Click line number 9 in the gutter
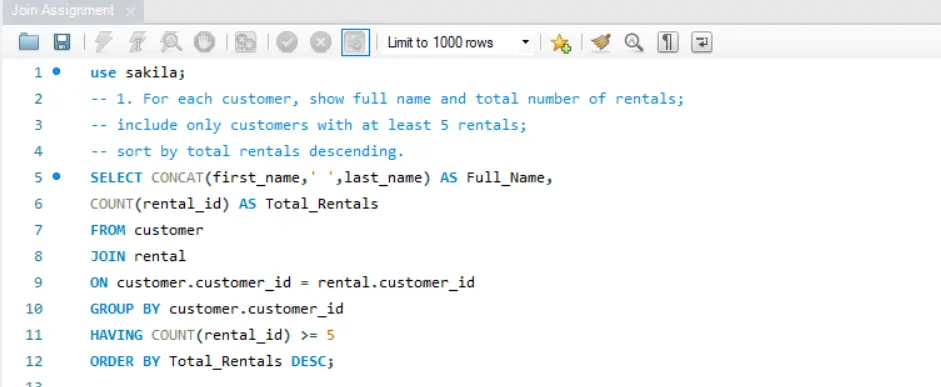941x387 pixels. tap(38, 282)
